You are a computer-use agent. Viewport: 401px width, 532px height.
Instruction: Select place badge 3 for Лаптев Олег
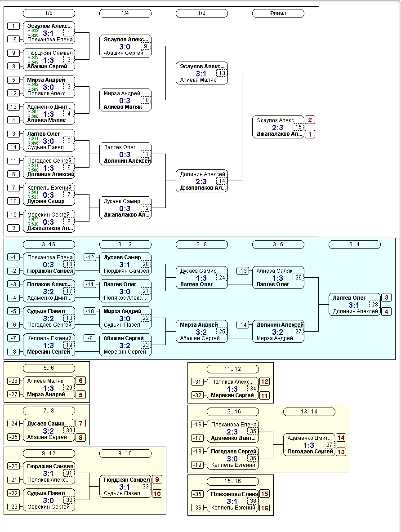(x=387, y=297)
